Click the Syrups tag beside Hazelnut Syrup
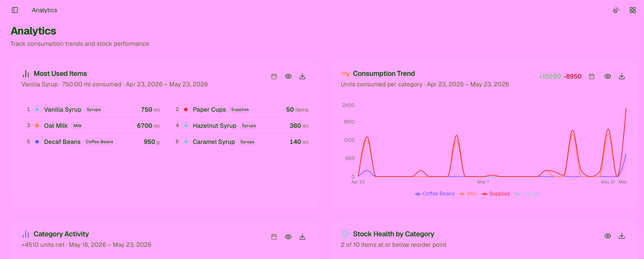 [249, 126]
